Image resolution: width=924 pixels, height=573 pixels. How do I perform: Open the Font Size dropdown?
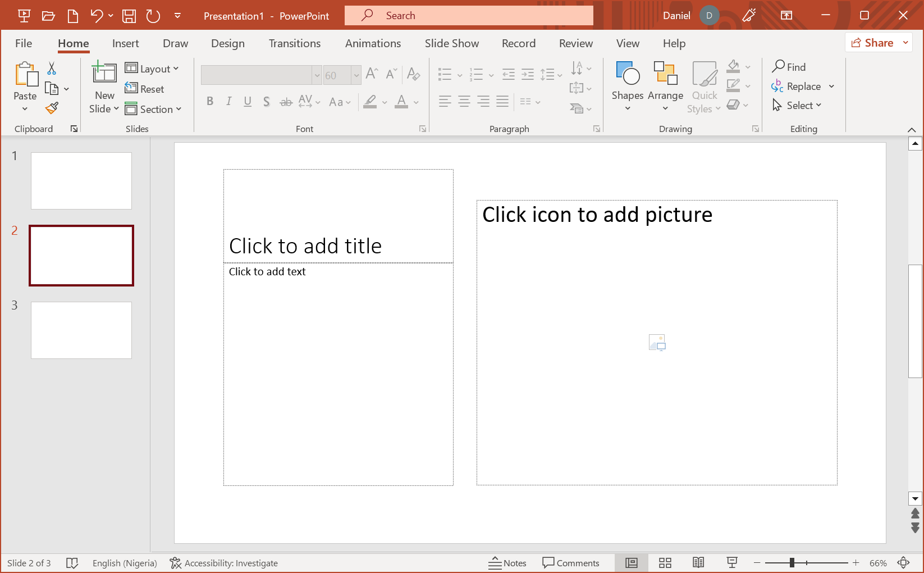tap(358, 75)
